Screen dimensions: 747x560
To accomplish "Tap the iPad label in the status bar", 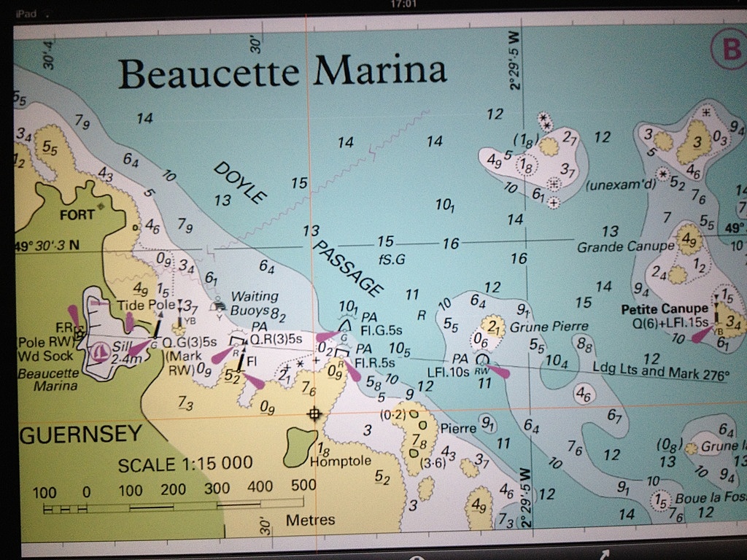I will pos(26,13).
